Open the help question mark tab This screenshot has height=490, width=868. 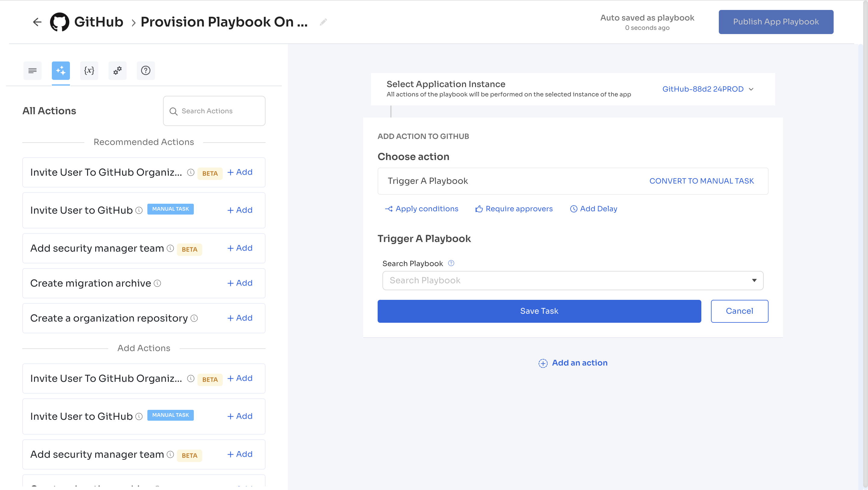[146, 71]
